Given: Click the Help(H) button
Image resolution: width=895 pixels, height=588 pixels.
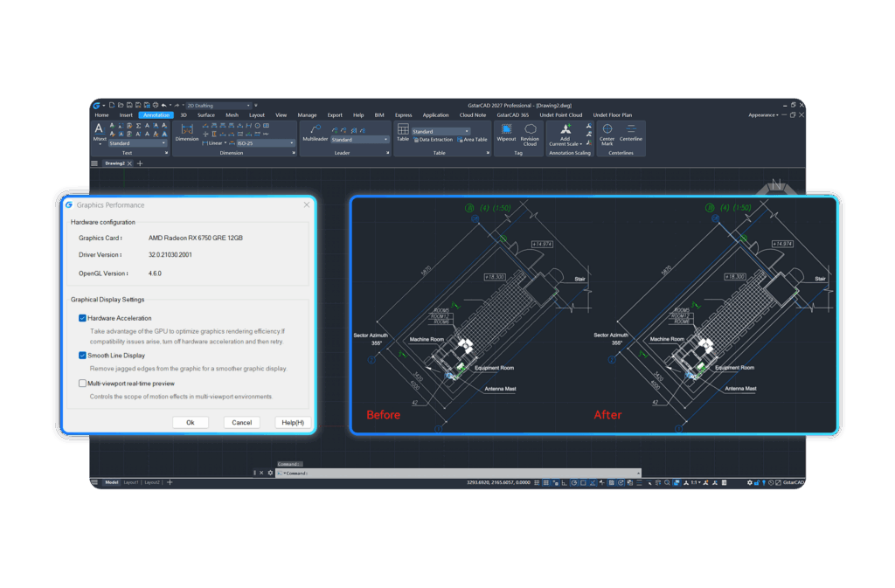Looking at the screenshot, I should pyautogui.click(x=293, y=423).
